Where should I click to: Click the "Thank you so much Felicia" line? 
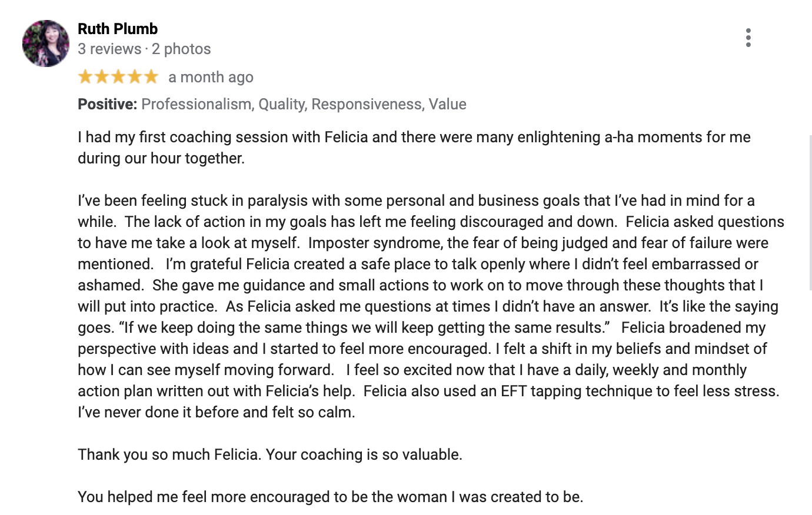[x=269, y=454]
